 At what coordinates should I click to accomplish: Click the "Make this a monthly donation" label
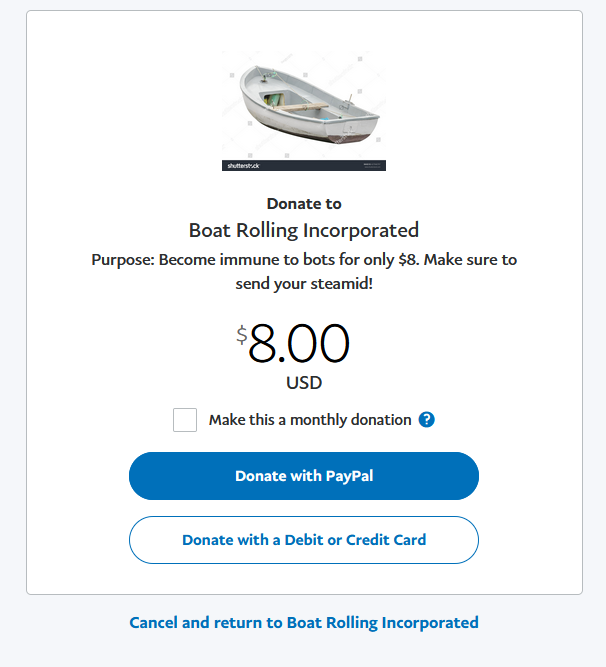tap(310, 420)
